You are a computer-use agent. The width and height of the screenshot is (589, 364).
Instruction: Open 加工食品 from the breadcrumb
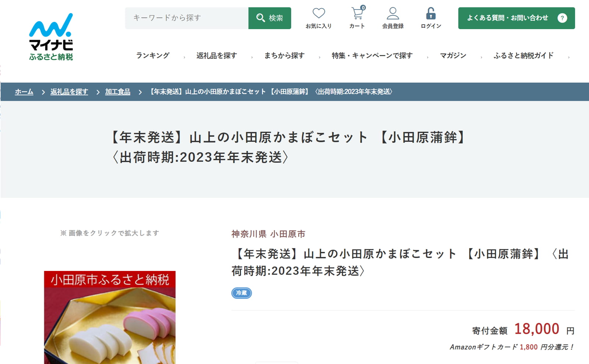(118, 92)
